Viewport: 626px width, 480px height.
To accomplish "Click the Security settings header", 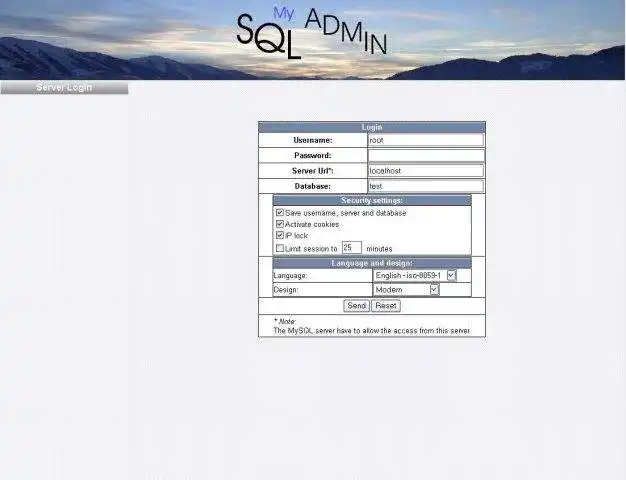I will point(372,200).
